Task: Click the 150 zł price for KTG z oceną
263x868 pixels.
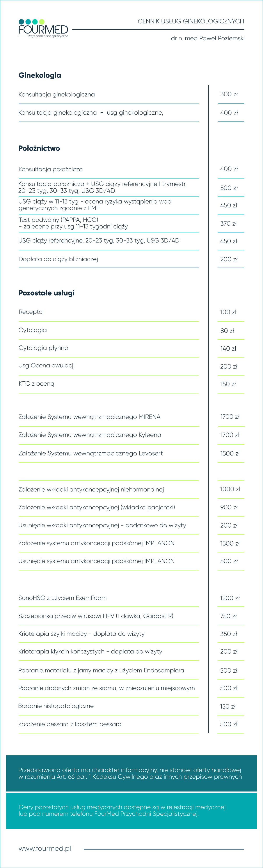Action: pos(228,384)
